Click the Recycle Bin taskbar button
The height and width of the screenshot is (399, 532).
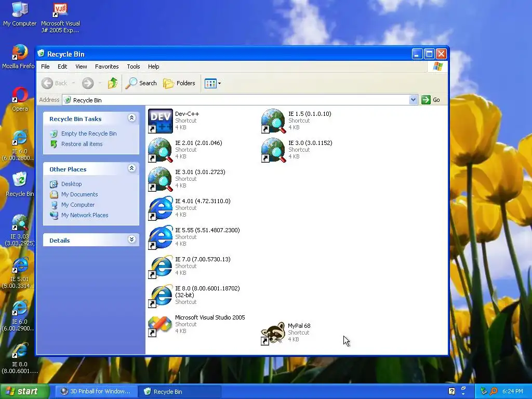179,392
